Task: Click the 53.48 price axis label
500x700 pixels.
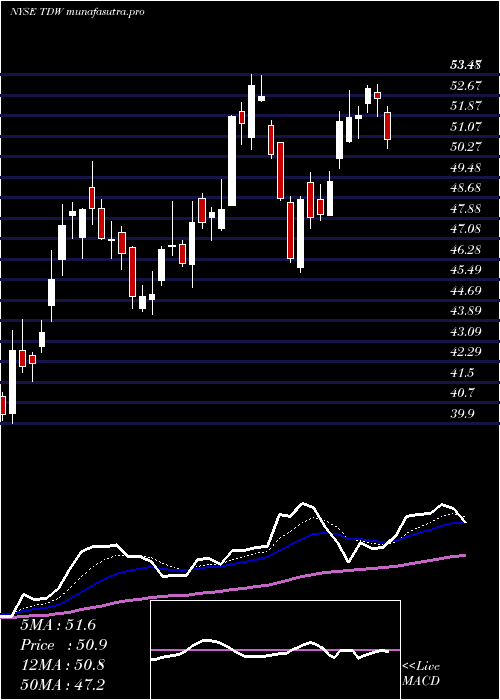Action: tap(465, 65)
